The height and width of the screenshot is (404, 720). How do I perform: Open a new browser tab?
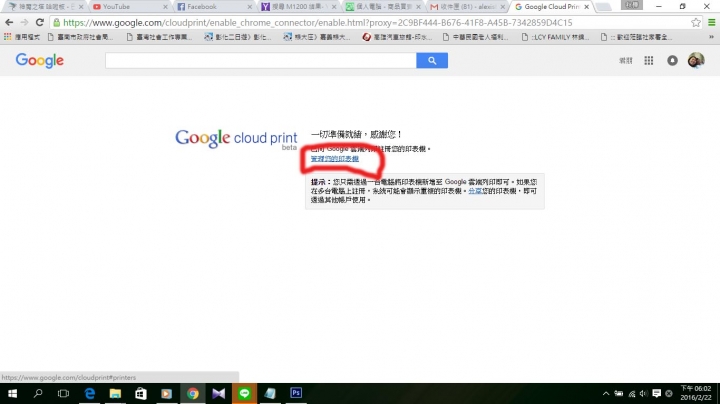[603, 7]
